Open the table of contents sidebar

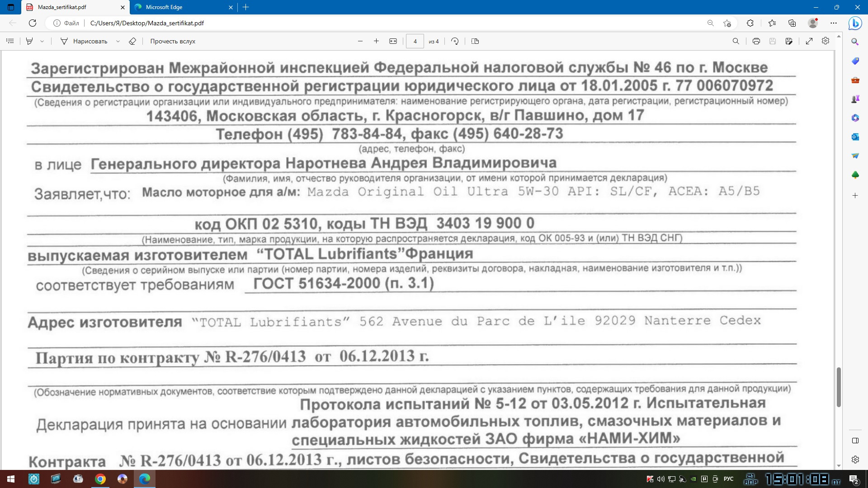[x=10, y=41]
